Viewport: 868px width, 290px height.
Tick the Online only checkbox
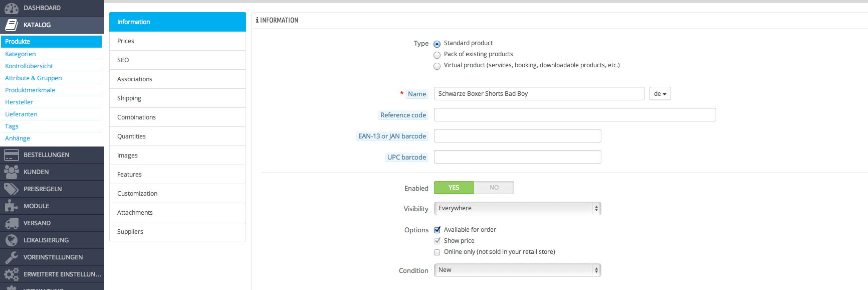[x=437, y=252]
